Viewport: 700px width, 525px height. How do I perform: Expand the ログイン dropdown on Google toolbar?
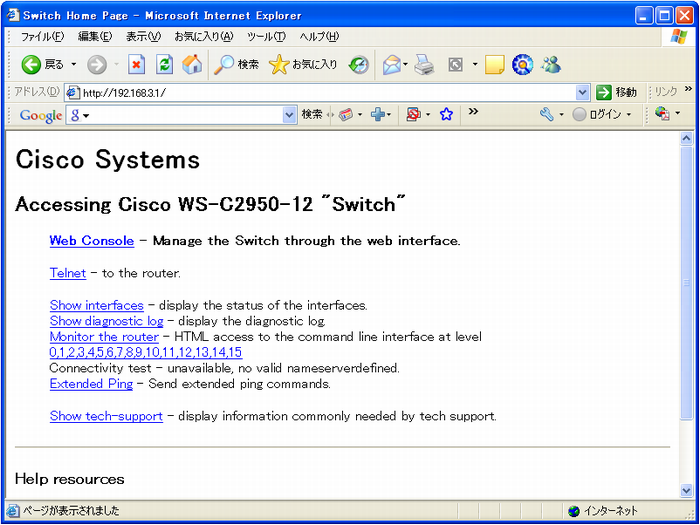[x=629, y=115]
